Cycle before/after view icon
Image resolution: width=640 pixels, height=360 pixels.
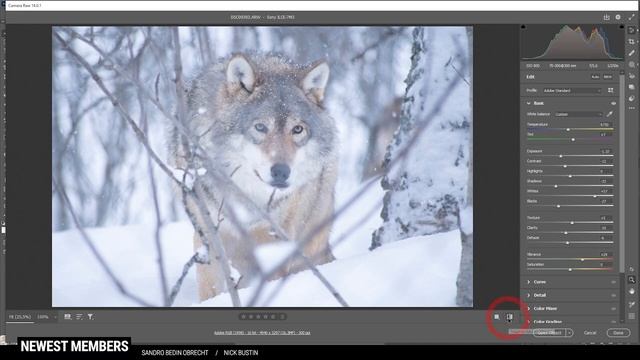[x=509, y=317]
